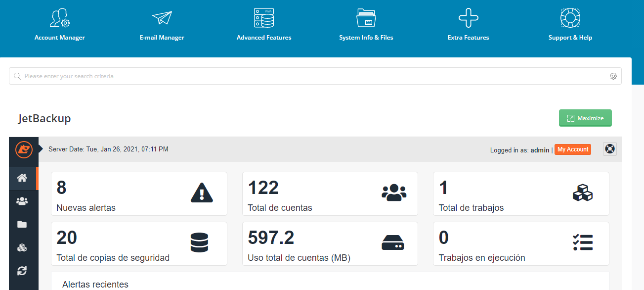The image size is (644, 290).
Task: Click the value 597.2
Action: [x=271, y=238]
